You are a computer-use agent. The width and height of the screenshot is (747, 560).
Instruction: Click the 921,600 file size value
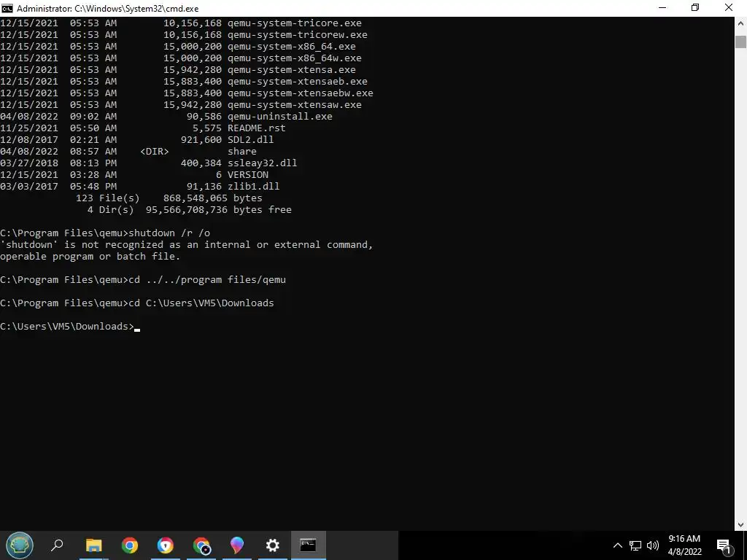[201, 139]
